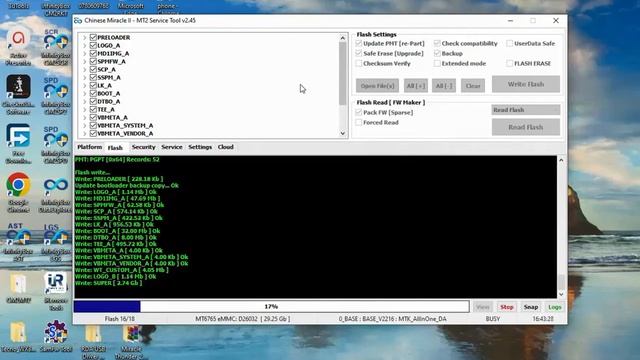Click the log console down scroll arrow

point(561,294)
